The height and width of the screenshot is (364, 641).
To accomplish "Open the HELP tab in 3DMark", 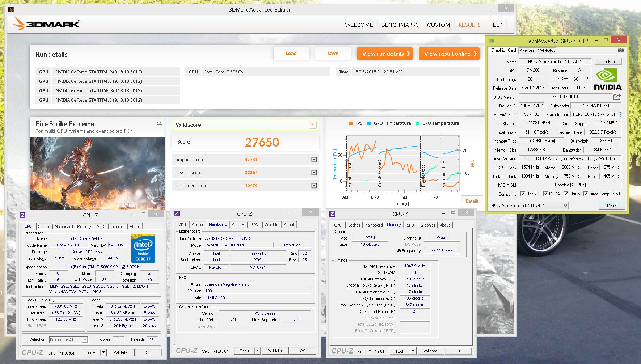I will point(495,25).
